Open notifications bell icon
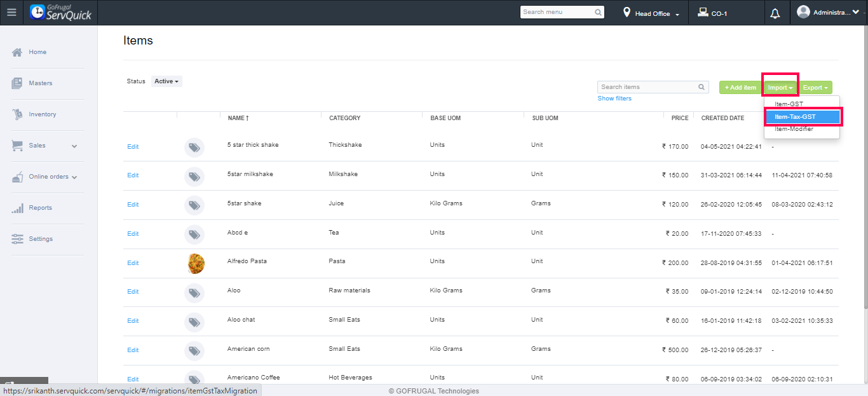The image size is (868, 396). (x=775, y=13)
